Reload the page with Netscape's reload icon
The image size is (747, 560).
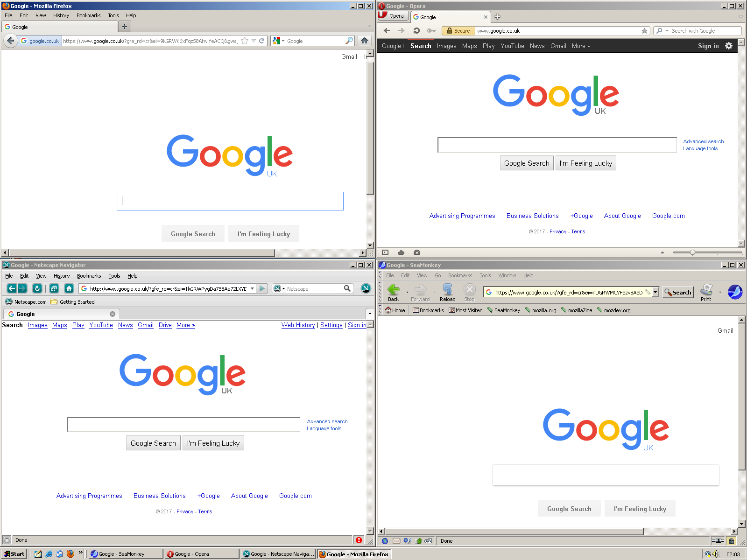[37, 288]
